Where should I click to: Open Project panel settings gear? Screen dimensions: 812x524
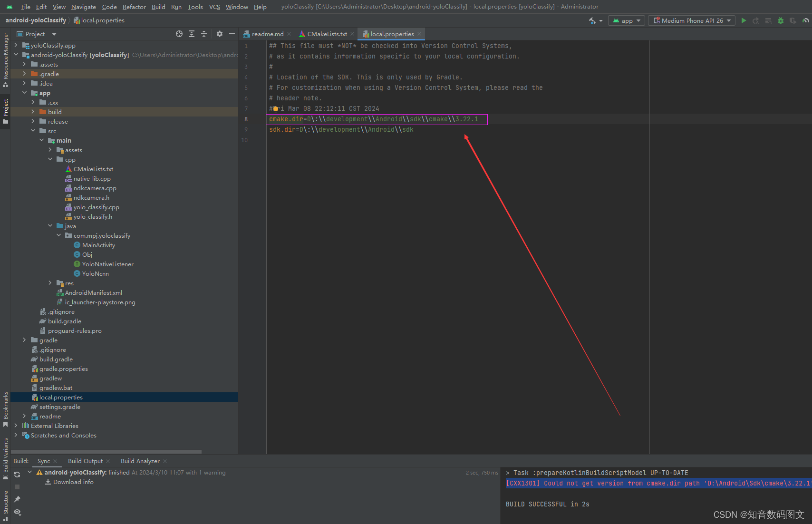pyautogui.click(x=220, y=34)
